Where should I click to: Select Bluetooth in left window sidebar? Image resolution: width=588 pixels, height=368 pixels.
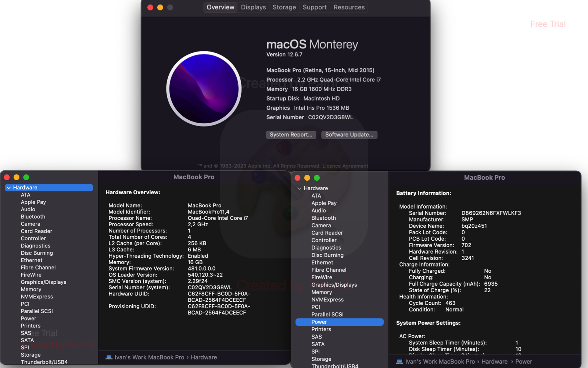[33, 217]
